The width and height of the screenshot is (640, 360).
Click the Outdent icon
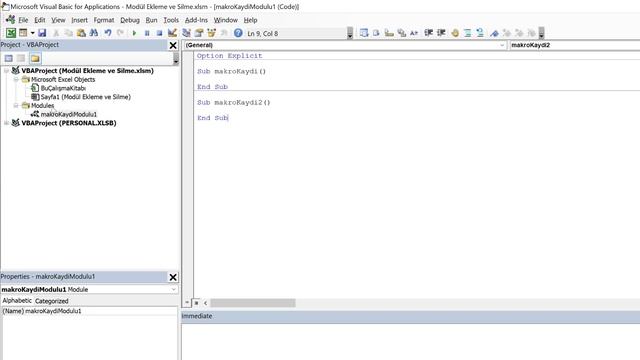(x=441, y=33)
